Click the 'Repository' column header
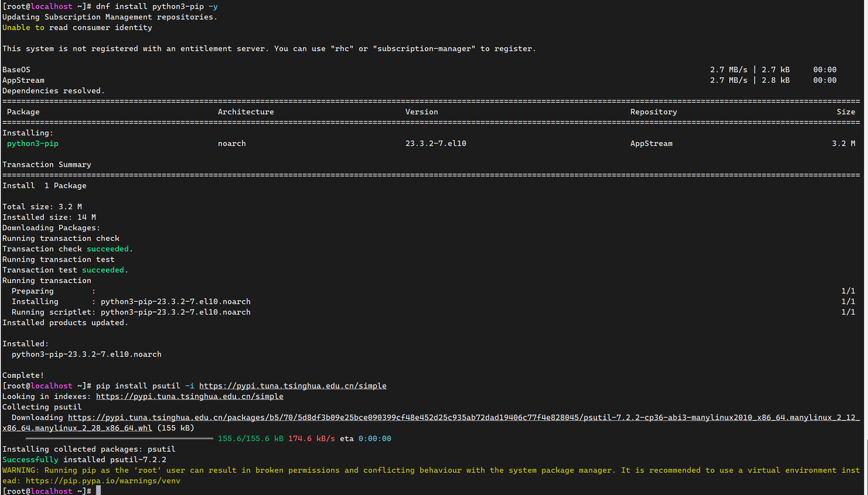Image resolution: width=868 pixels, height=495 pixels. pos(653,112)
